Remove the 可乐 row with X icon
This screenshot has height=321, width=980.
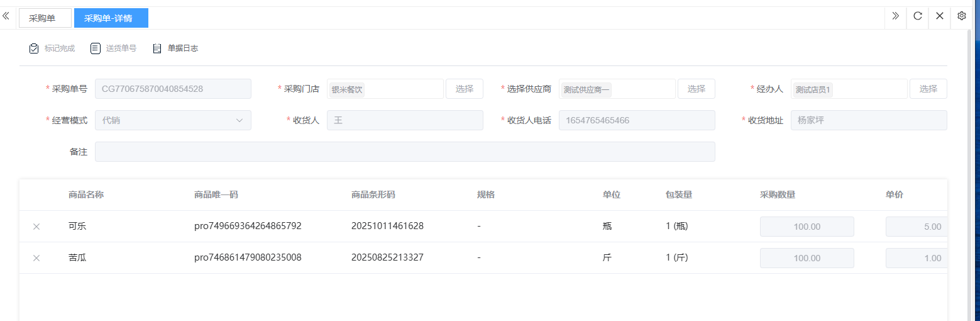pos(36,227)
